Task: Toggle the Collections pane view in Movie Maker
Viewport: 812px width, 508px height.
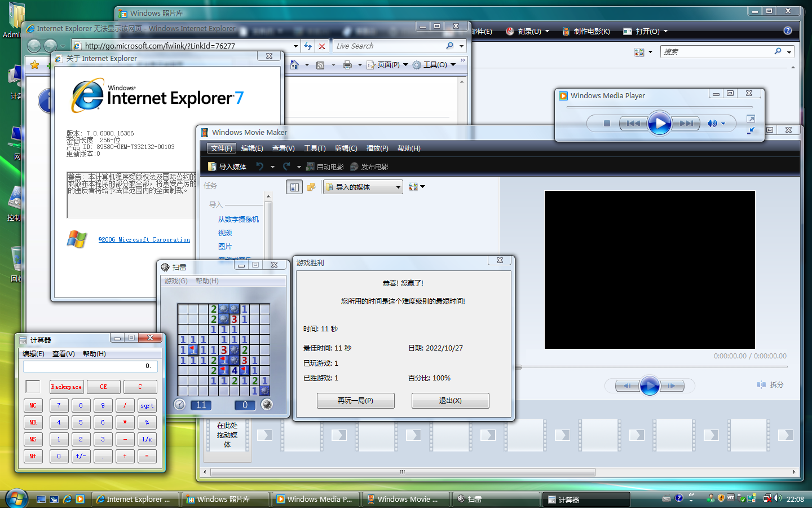Action: pyautogui.click(x=311, y=187)
